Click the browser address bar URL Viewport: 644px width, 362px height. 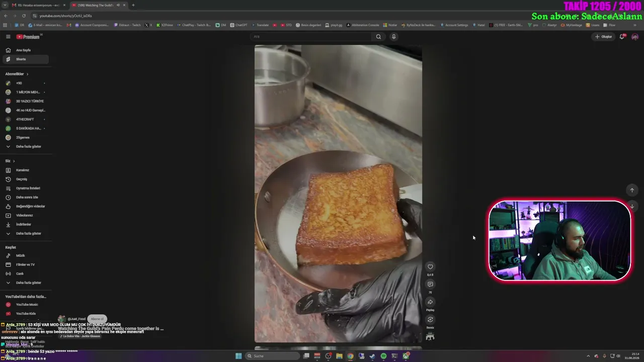[x=65, y=16]
